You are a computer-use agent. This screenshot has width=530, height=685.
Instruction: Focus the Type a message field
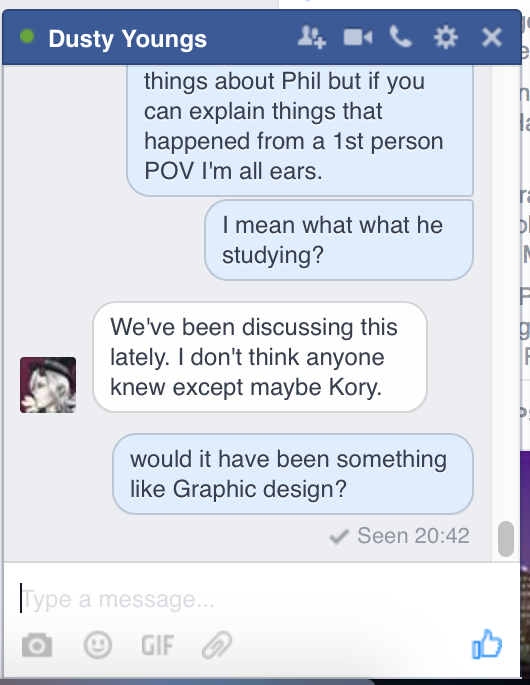(261, 599)
